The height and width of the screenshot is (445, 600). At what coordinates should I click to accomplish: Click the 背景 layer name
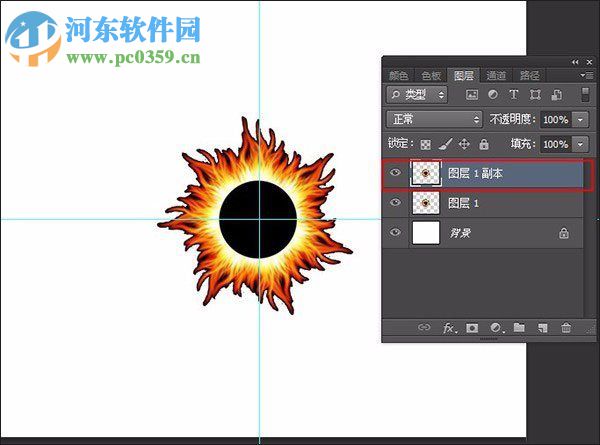(460, 233)
